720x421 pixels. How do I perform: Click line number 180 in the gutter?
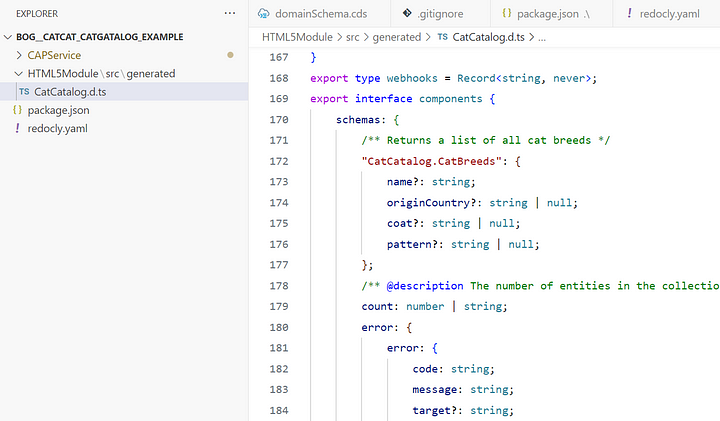coord(279,327)
